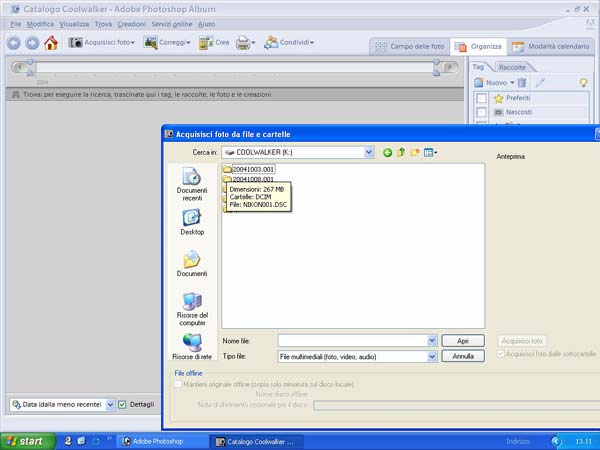Click the Nota di riferimento input field
The height and width of the screenshot is (450, 600).
(x=456, y=405)
